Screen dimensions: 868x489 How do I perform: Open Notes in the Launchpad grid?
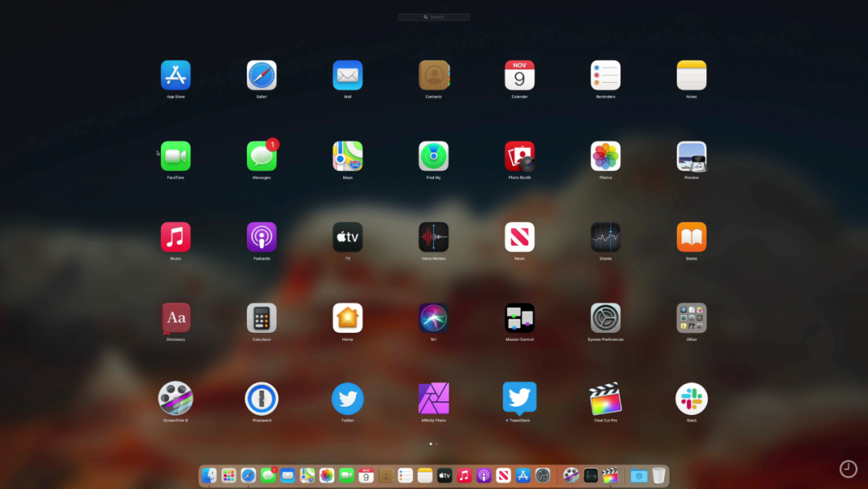click(691, 76)
